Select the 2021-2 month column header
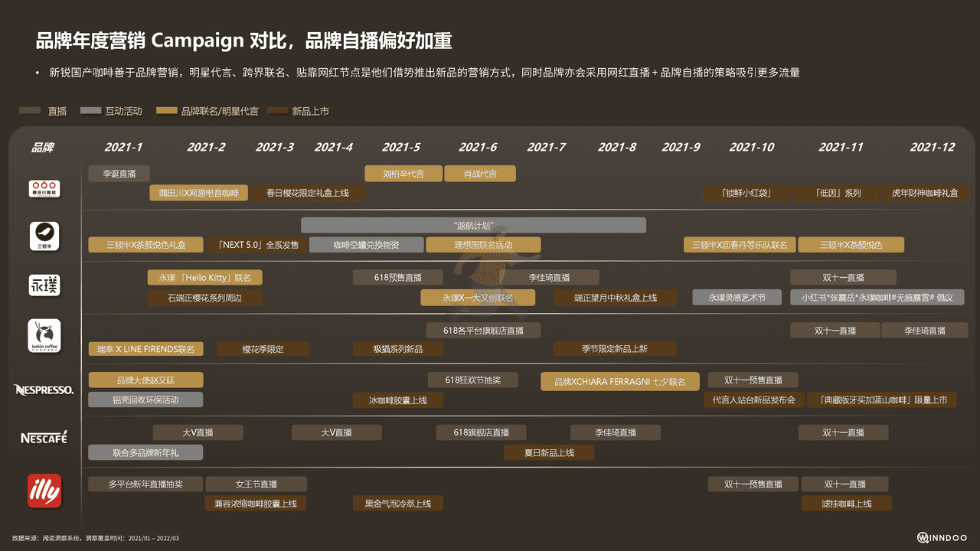Viewport: 980px width, 551px height. pos(206,147)
